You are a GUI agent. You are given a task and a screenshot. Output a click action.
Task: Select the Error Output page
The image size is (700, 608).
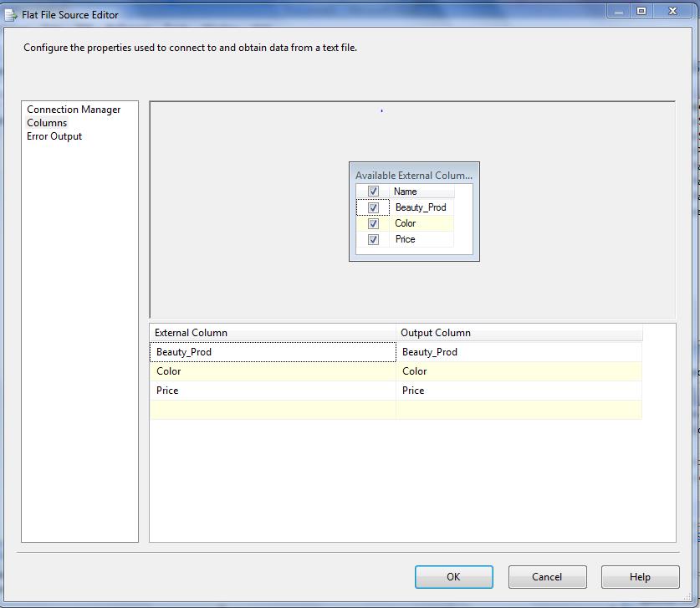pyautogui.click(x=54, y=136)
